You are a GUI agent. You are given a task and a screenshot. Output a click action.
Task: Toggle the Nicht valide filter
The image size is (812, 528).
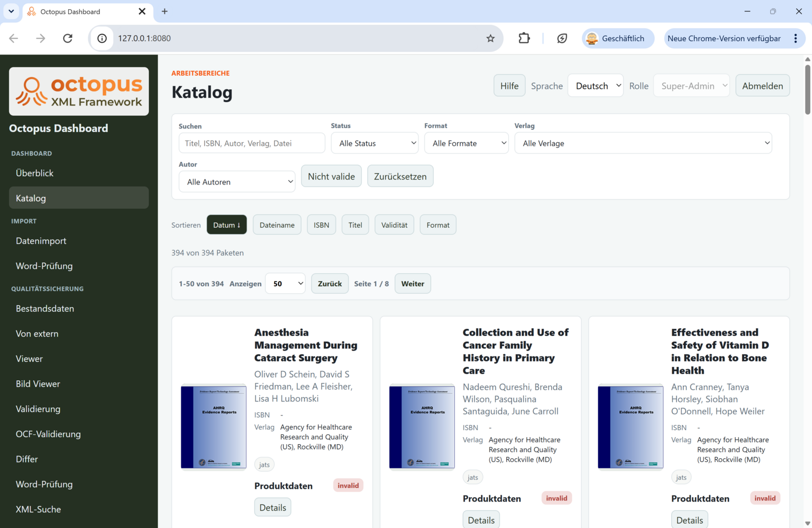[x=331, y=176]
